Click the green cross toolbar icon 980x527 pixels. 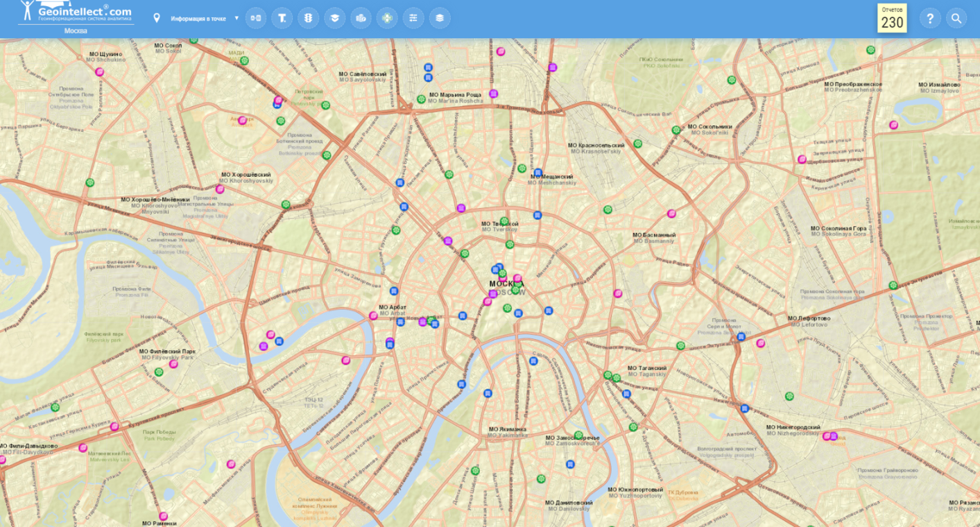pos(387,18)
